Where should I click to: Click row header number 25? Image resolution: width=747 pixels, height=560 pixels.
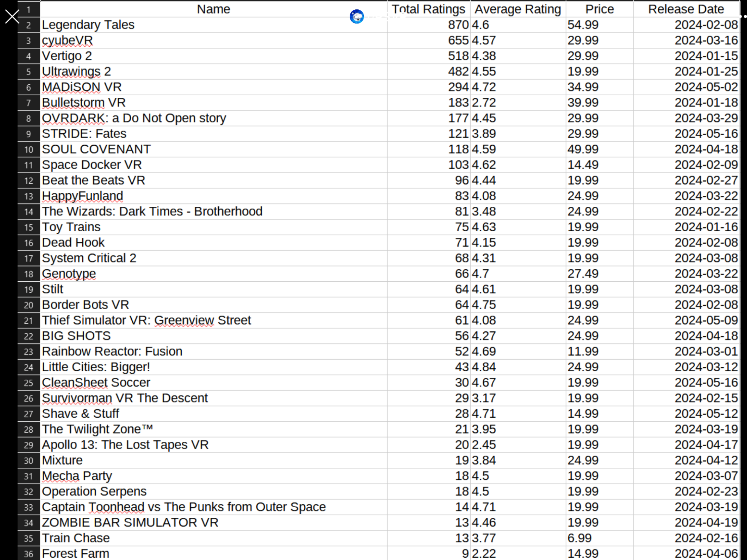pyautogui.click(x=29, y=383)
